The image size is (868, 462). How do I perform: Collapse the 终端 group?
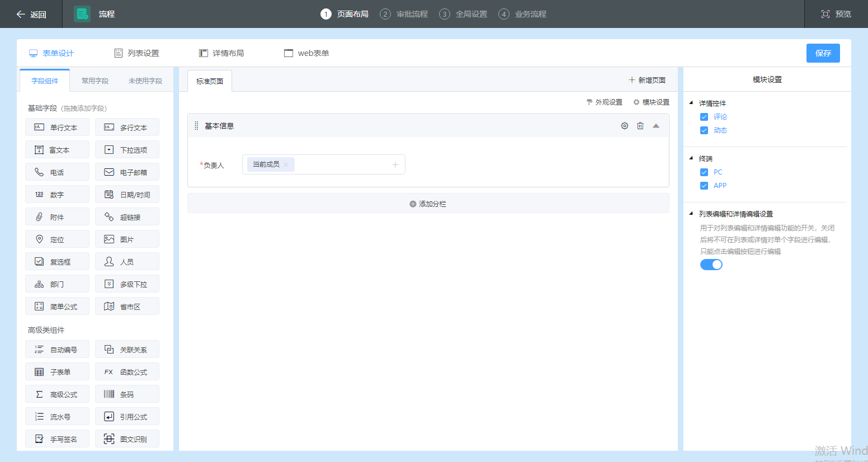691,158
